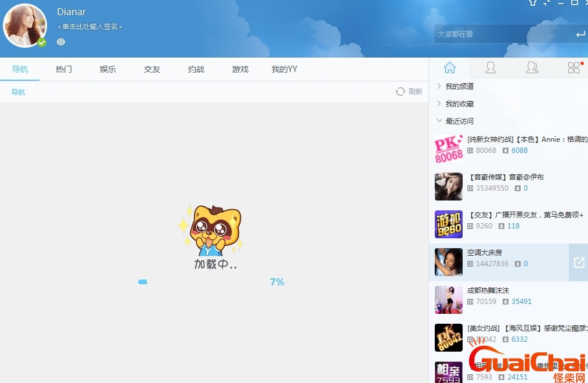Image resolution: width=588 pixels, height=383 pixels.
Task: Switch to the 我的YY tab
Action: pyautogui.click(x=284, y=69)
